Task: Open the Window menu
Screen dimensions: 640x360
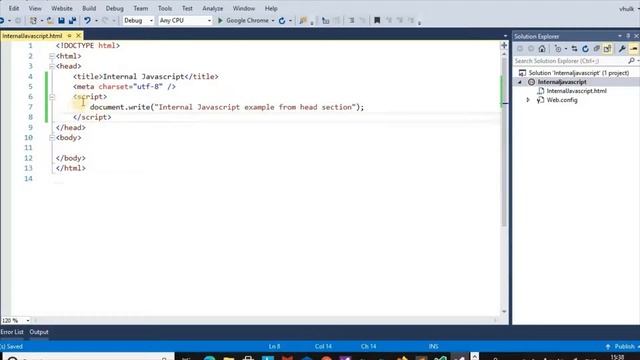Action: point(244,8)
